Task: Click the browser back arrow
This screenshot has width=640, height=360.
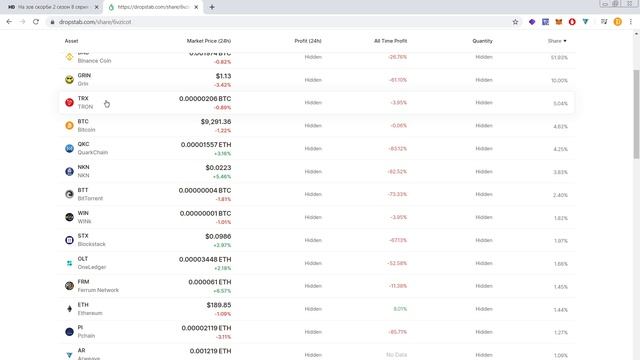Action: click(x=9, y=22)
